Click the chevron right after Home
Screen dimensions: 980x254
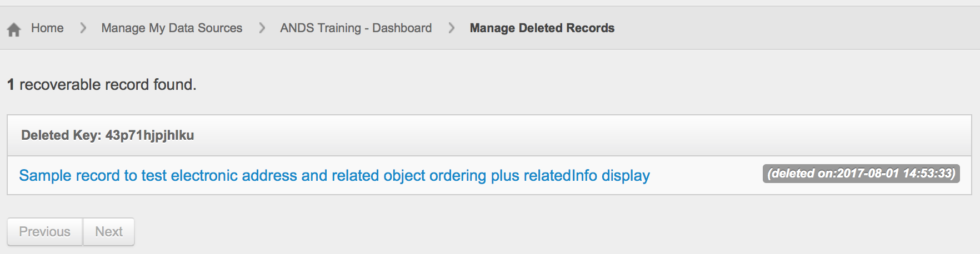pos(83,28)
